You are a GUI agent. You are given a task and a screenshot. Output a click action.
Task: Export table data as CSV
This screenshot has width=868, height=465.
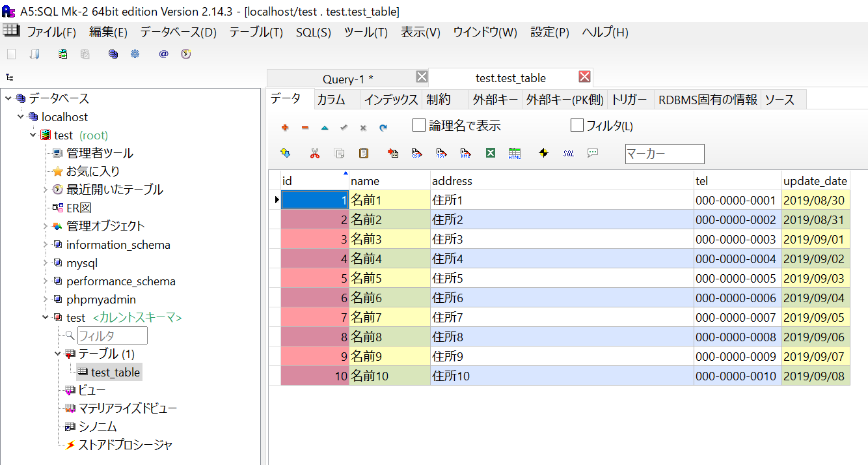point(416,153)
